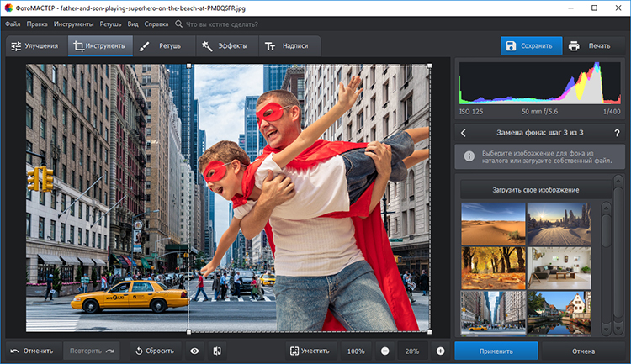Toggle the eye preview of the original
Viewport: 631px width, 364px height.
[194, 351]
